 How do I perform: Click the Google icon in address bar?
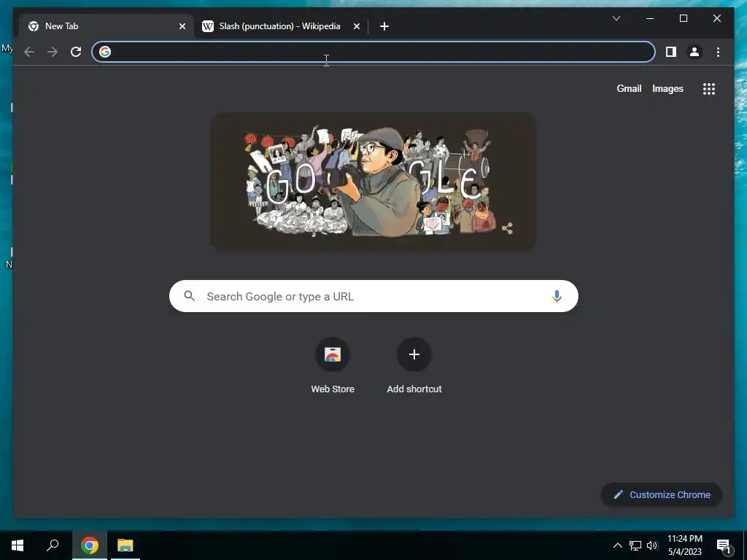coord(105,52)
